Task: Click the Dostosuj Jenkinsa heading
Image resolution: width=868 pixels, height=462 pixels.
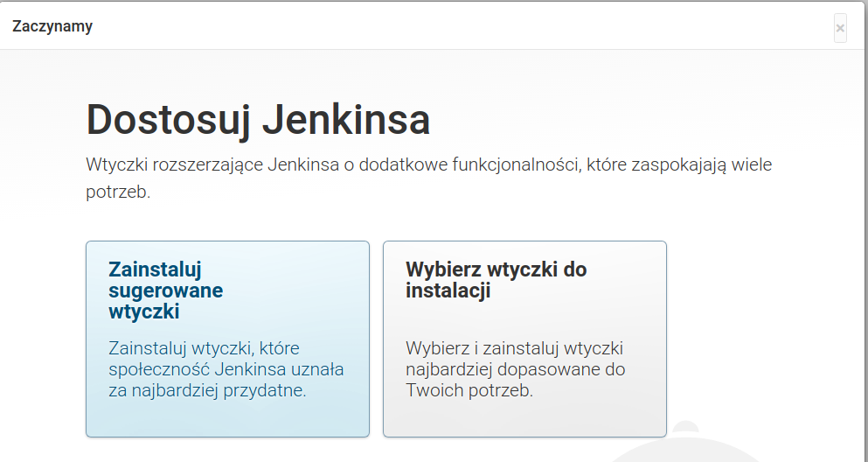Action: [x=258, y=119]
